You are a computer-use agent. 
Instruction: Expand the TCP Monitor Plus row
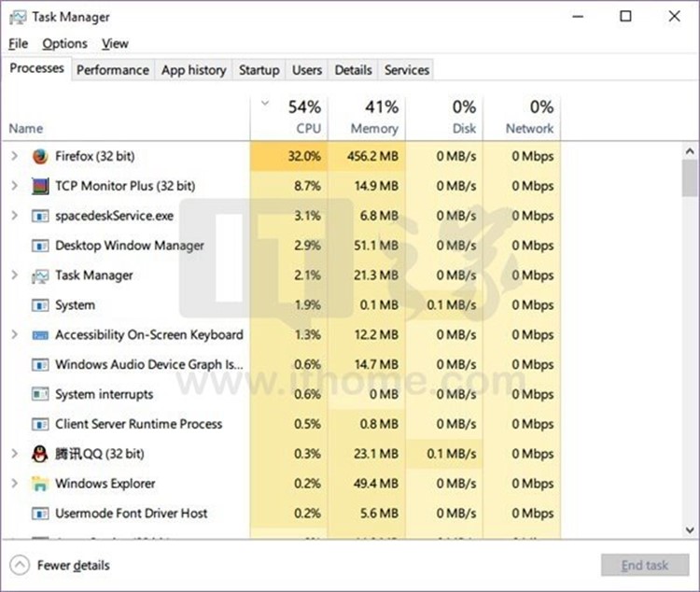(x=14, y=186)
